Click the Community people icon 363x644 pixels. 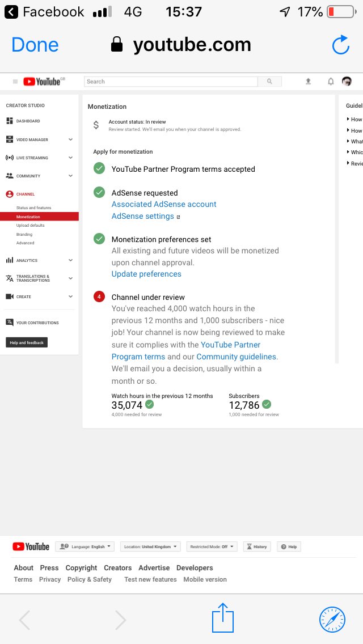(x=10, y=176)
